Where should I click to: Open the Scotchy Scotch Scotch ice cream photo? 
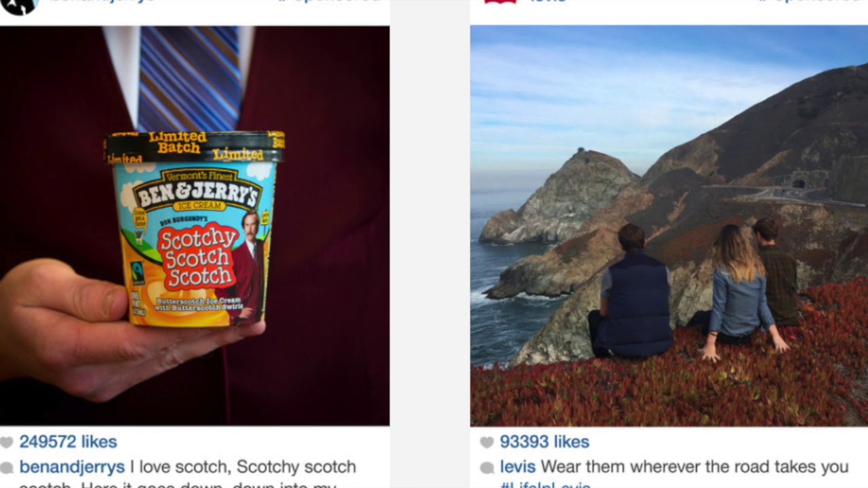195,226
